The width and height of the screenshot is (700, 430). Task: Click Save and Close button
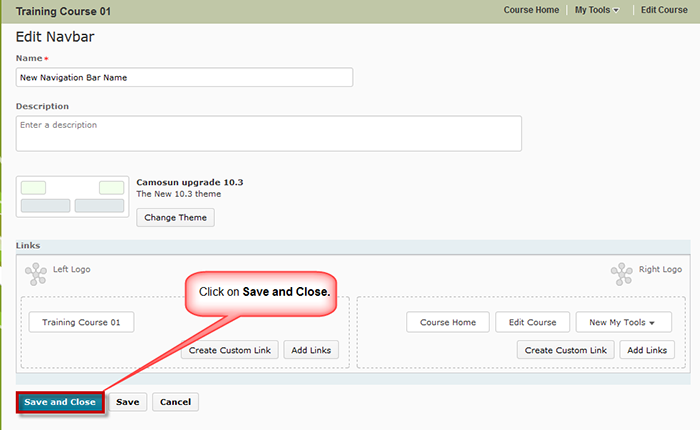[x=60, y=402]
